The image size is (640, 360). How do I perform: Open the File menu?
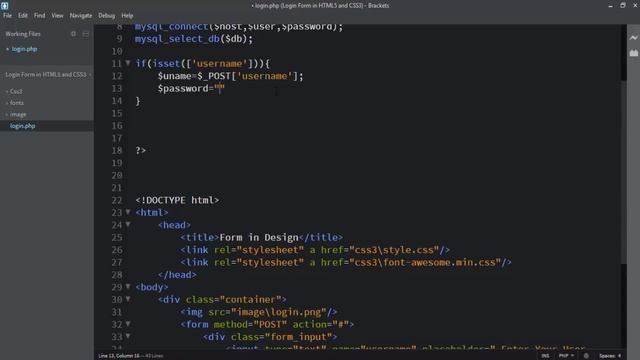[x=7, y=16]
